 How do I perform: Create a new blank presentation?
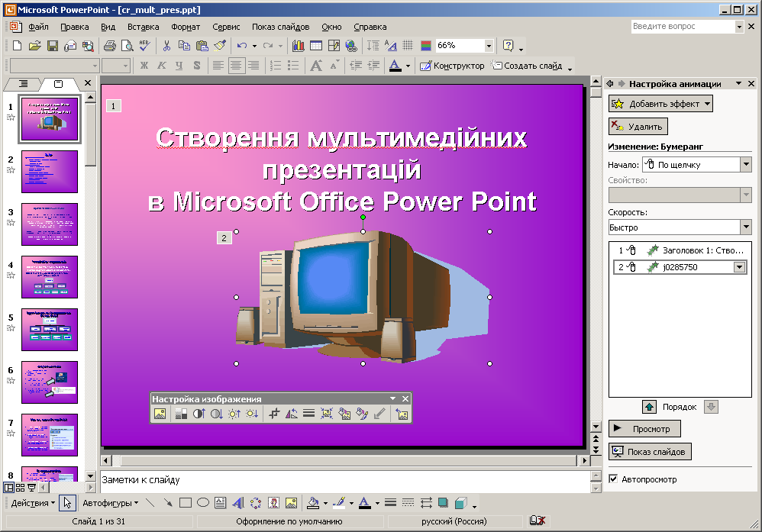pyautogui.click(x=17, y=46)
